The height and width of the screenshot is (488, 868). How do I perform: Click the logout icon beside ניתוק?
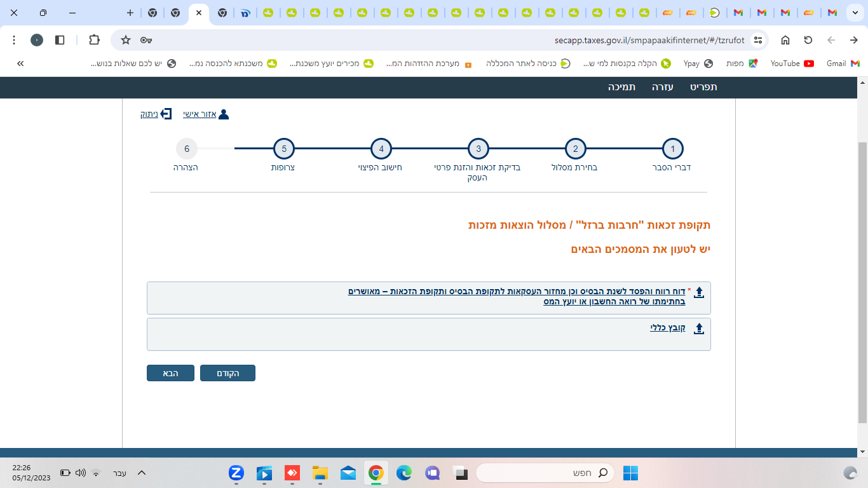(x=166, y=114)
